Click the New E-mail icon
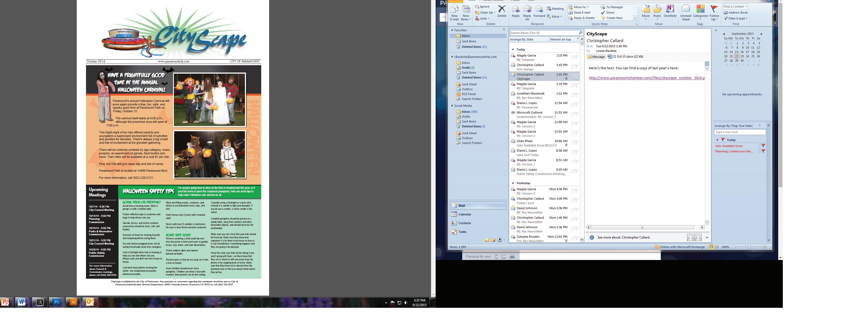The height and width of the screenshot is (326, 868). (x=454, y=9)
